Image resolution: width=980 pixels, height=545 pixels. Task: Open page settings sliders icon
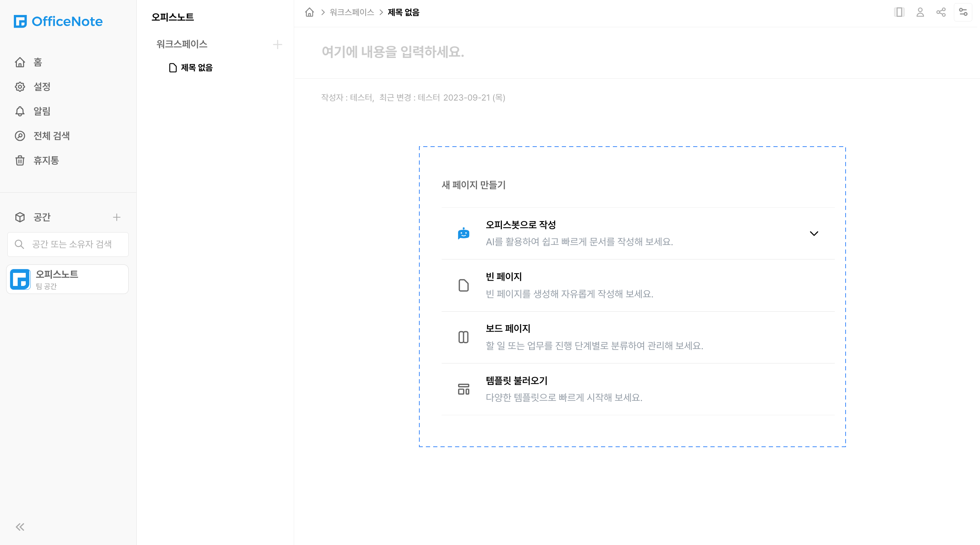963,12
